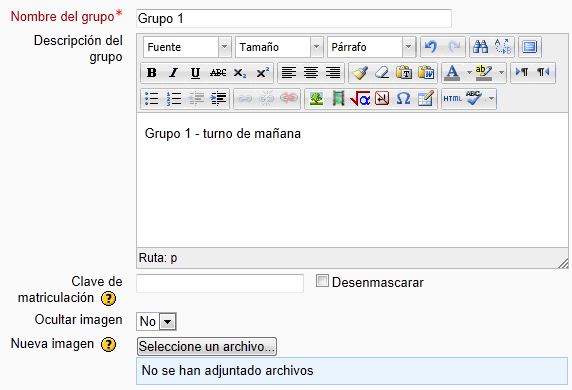Insert non-breaking space character icon
The image size is (572, 390).
coord(382,99)
